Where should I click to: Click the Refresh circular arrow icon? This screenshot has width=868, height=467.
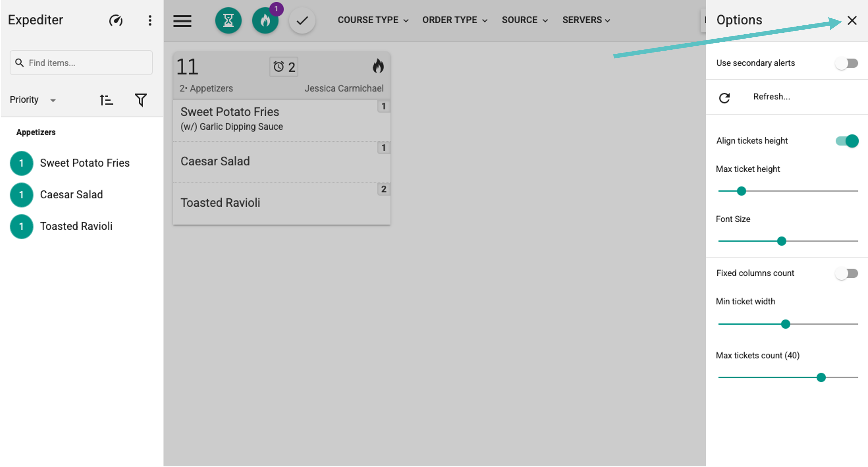point(724,98)
